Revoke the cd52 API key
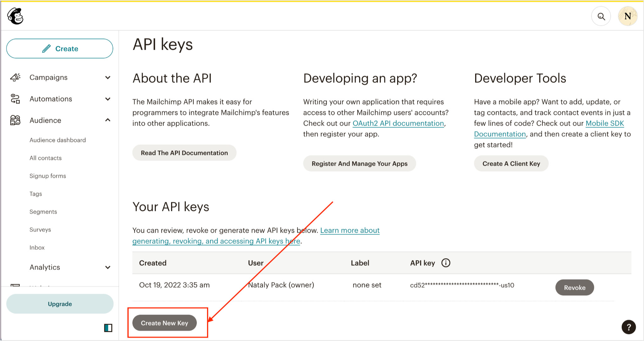The height and width of the screenshot is (341, 644). click(575, 287)
